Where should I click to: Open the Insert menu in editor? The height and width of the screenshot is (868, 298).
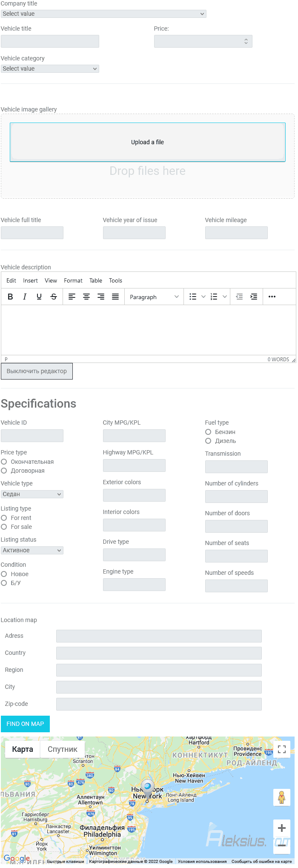pos(30,280)
